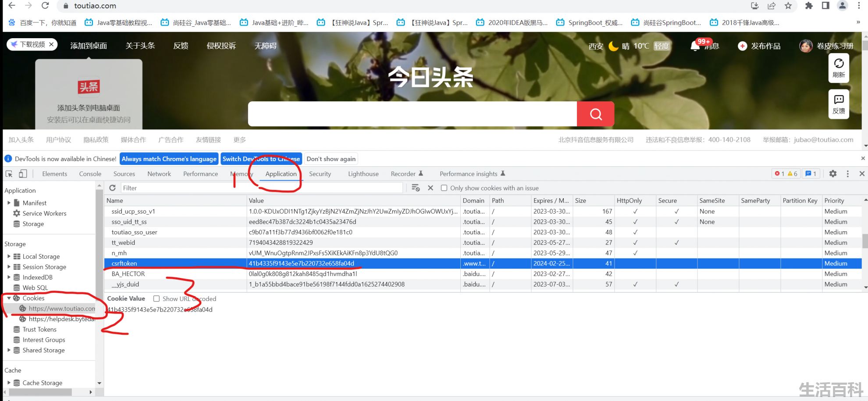Click the cookie Filter input field
Viewport: 868px width, 401px height.
coord(262,188)
